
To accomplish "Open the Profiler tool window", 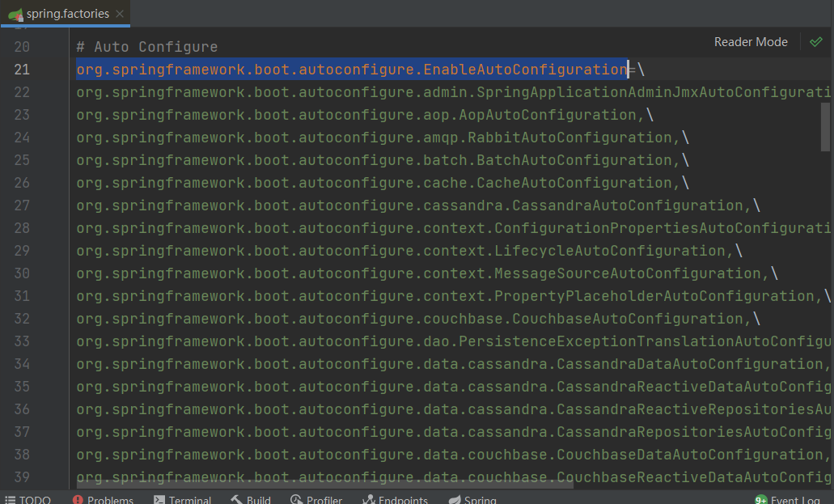I will click(316, 499).
